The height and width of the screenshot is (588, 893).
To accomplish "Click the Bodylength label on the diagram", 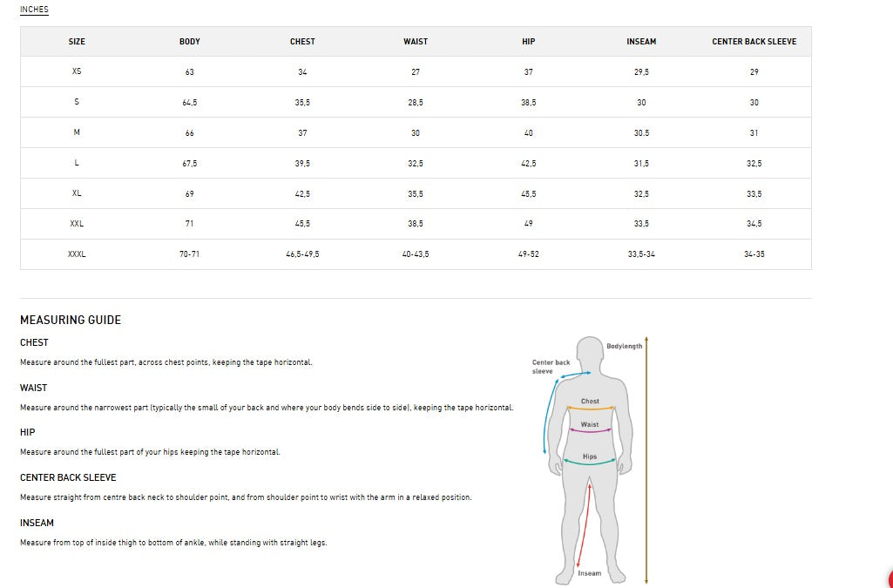I will pos(624,346).
